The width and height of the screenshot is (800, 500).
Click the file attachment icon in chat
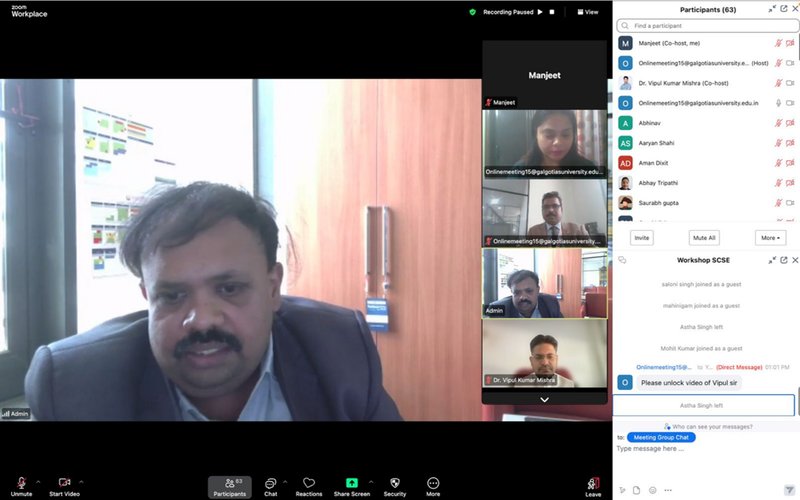pyautogui.click(x=636, y=490)
